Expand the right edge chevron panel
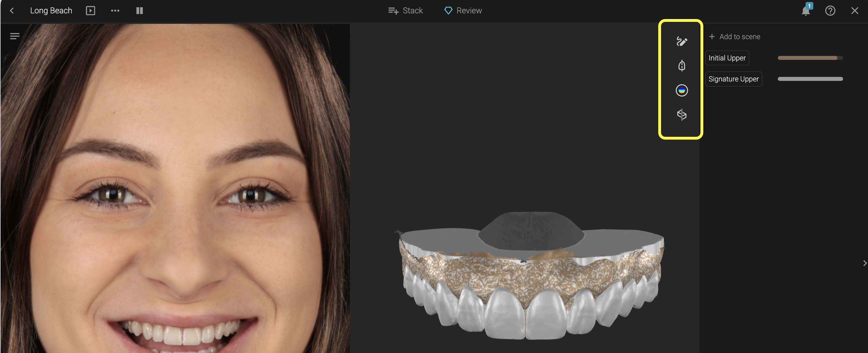The width and height of the screenshot is (868, 353). click(864, 263)
